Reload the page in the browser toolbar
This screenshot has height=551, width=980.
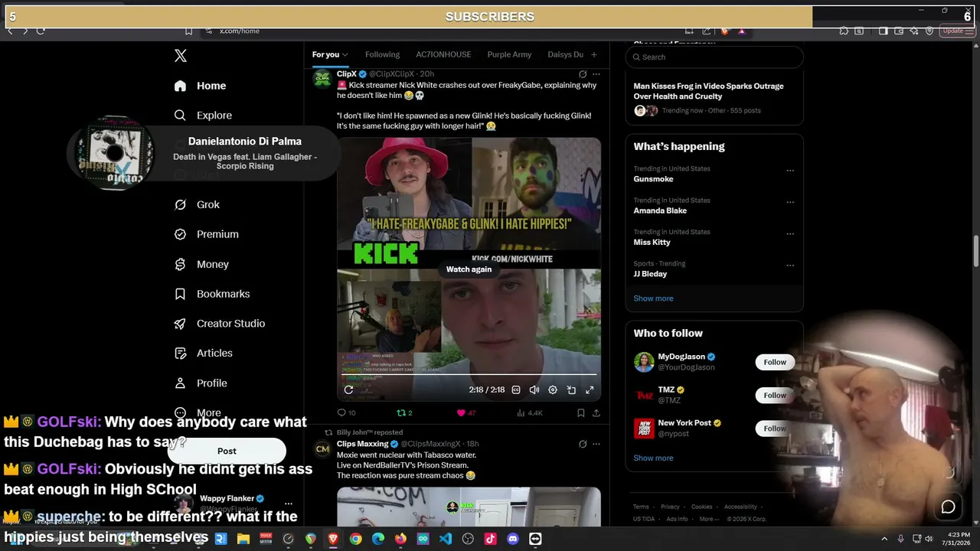click(x=41, y=31)
